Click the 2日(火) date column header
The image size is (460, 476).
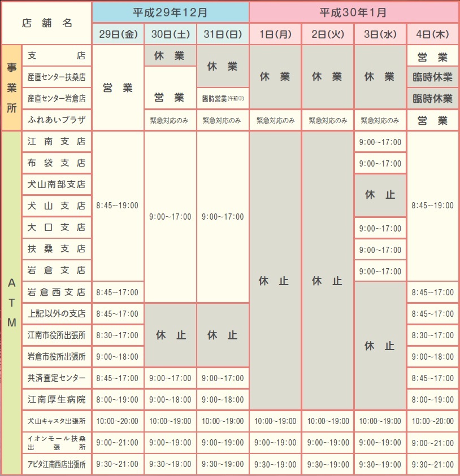[x=328, y=34]
